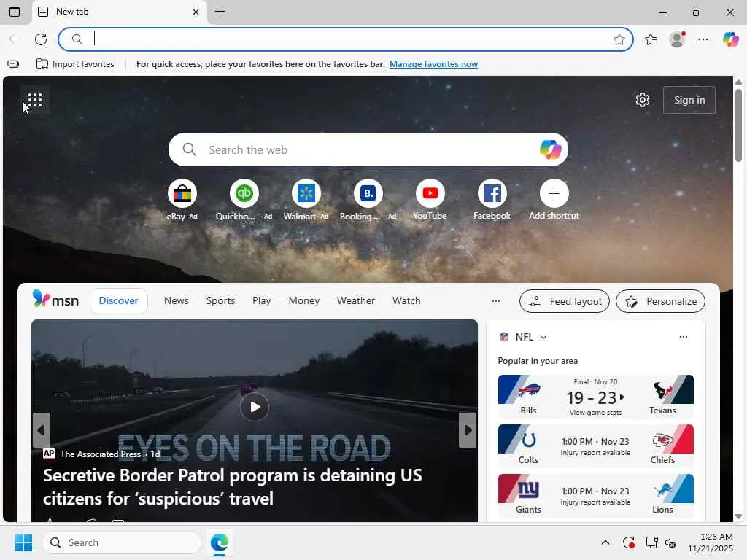Add this page to favorites star
The width and height of the screenshot is (747, 560).
pyautogui.click(x=619, y=39)
